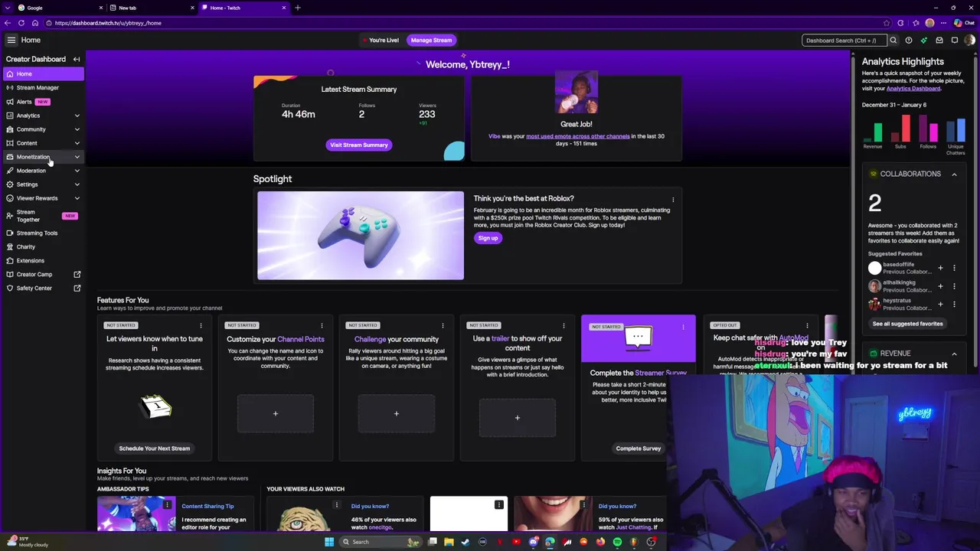The width and height of the screenshot is (980, 551).
Task: Open Stream Together in sidebar
Action: click(43, 216)
